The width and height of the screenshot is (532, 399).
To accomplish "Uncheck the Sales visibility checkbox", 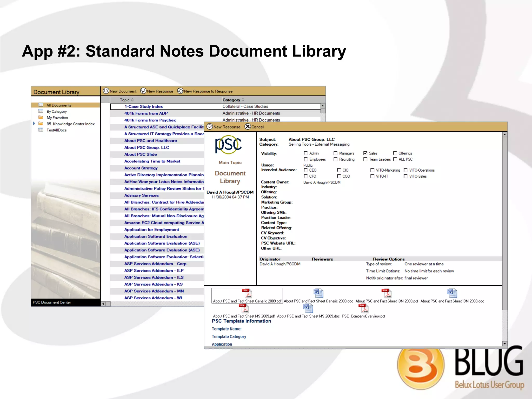I will pyautogui.click(x=365, y=153).
